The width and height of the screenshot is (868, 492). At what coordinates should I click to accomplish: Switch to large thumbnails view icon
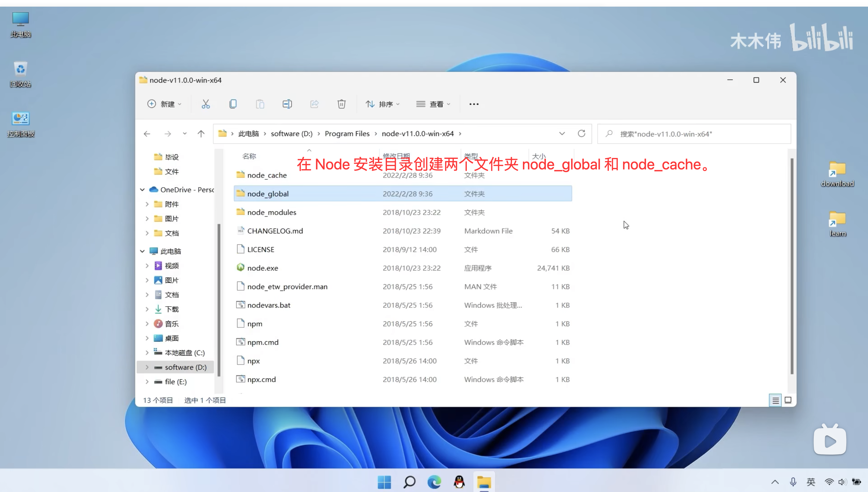click(x=788, y=400)
